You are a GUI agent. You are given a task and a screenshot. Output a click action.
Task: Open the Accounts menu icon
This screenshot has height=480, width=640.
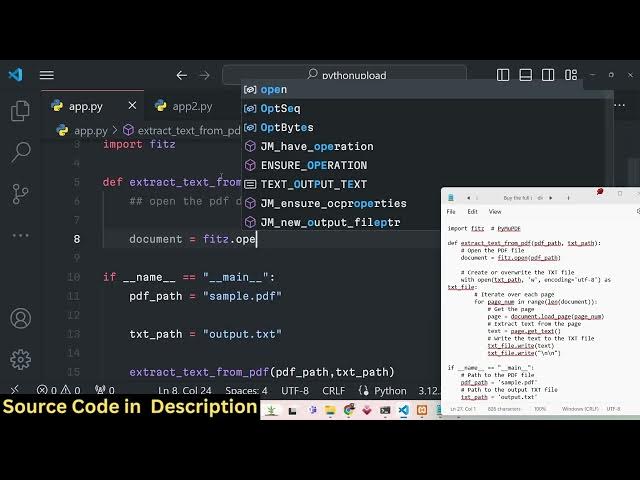tap(20, 318)
